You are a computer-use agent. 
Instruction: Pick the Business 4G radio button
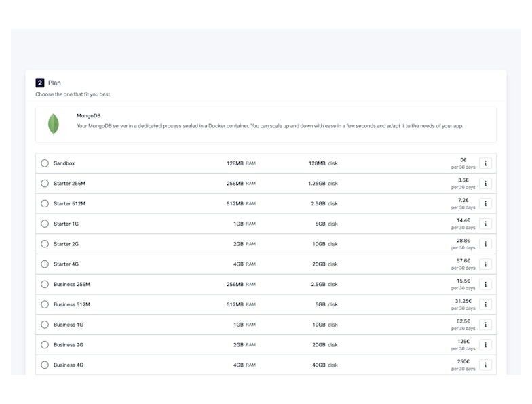[x=45, y=365]
